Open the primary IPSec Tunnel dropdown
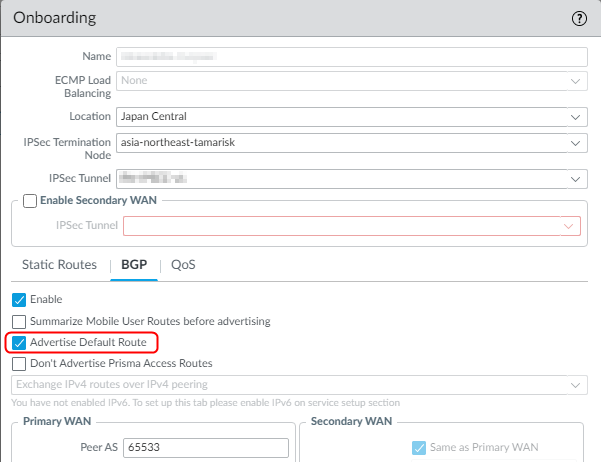Screen dimensions: 601x462 coord(350,178)
